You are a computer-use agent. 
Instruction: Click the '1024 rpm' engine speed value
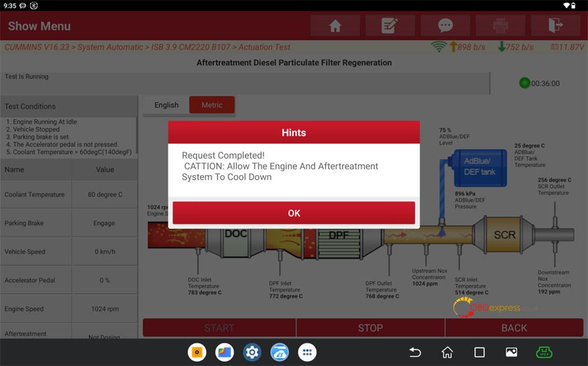click(105, 308)
